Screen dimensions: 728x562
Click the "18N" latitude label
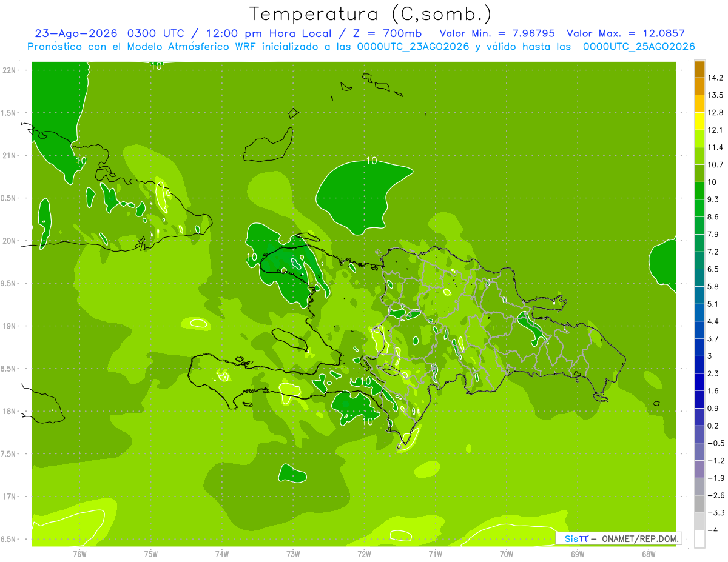point(10,412)
